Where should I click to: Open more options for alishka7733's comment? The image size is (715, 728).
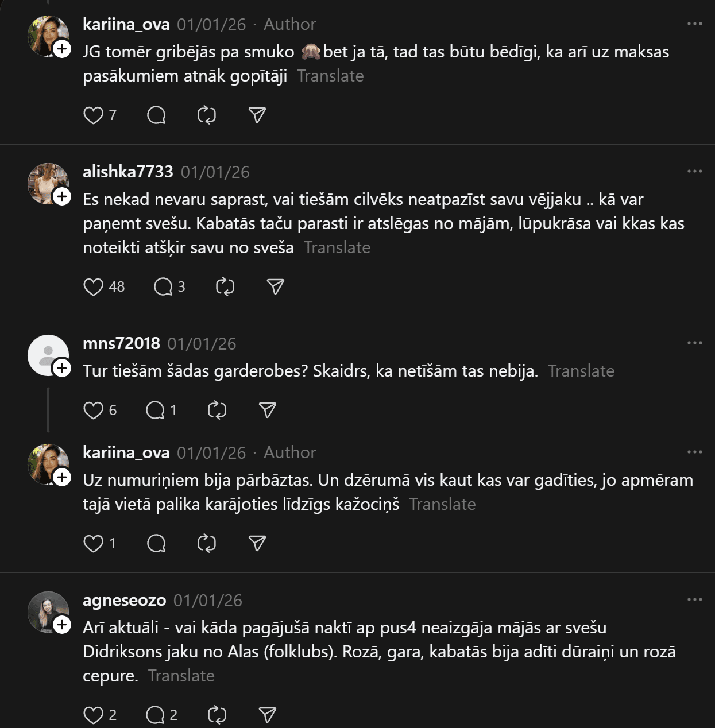pos(694,171)
